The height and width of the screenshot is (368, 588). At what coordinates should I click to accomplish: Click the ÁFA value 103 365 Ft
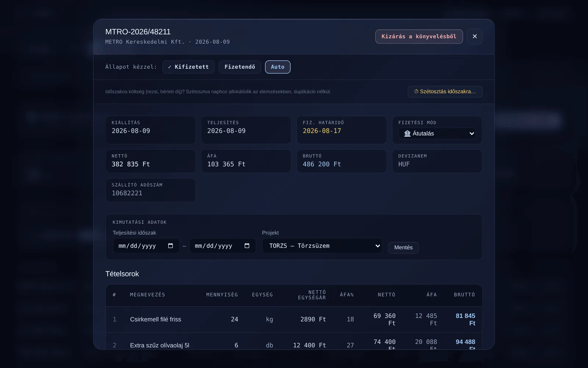(226, 164)
